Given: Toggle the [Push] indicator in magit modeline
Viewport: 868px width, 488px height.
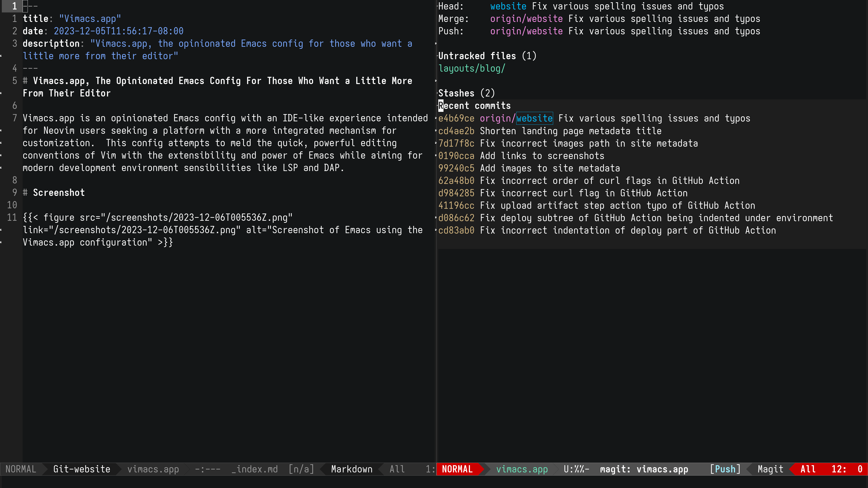Looking at the screenshot, I should point(725,469).
